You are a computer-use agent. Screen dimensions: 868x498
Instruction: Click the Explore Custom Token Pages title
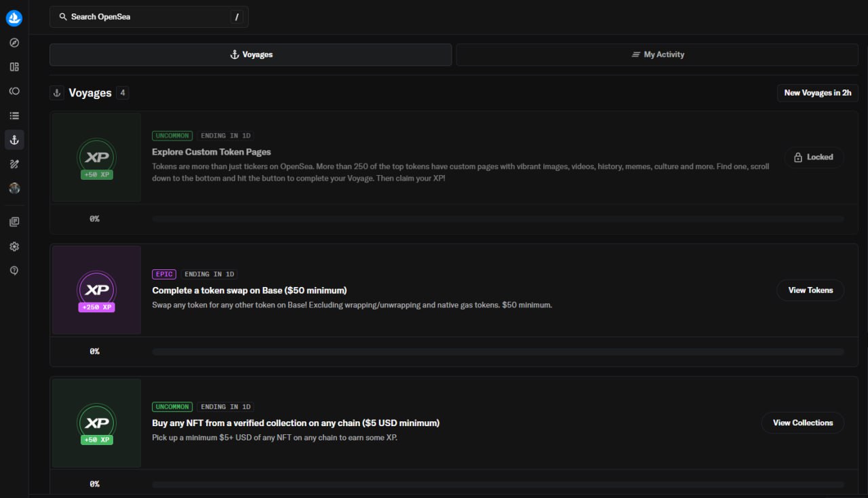pyautogui.click(x=212, y=152)
